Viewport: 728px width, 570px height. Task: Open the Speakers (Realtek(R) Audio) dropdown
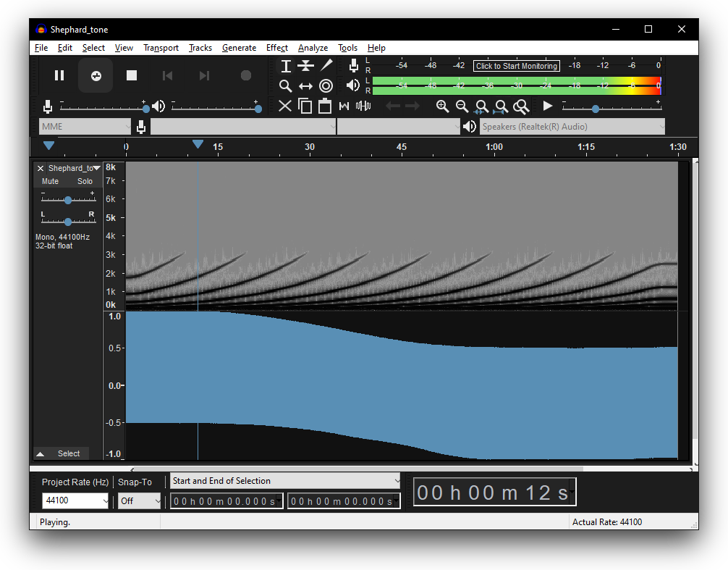click(572, 126)
